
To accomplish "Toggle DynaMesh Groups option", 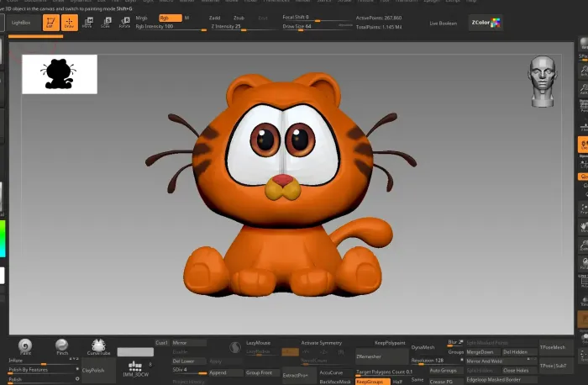I will (x=455, y=352).
